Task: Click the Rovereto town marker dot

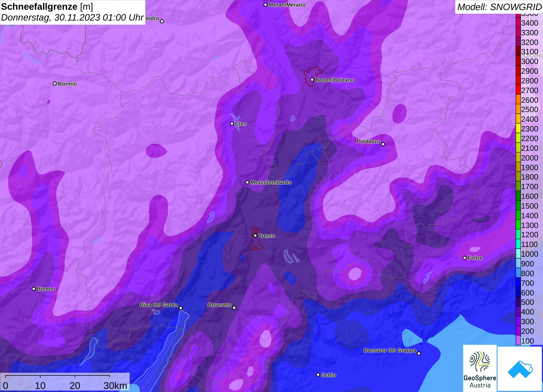Action: (234, 308)
